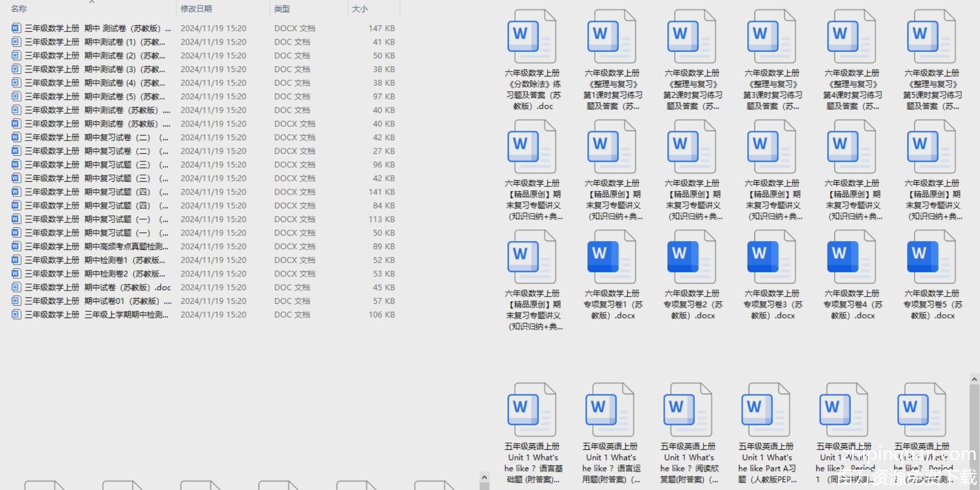Toggle the sort arrow above the 名称 column
This screenshot has width=980, height=490.
92,2
